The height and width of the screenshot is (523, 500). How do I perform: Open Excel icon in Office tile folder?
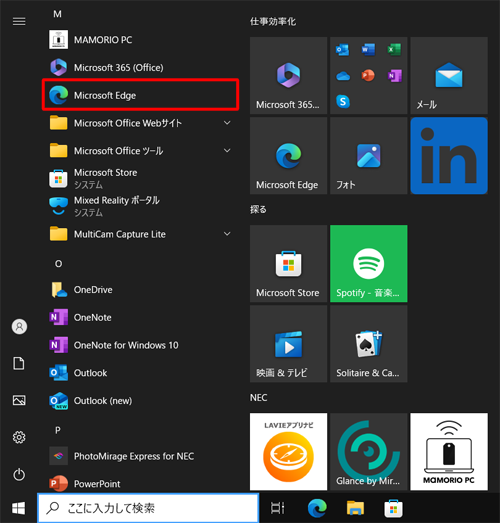coord(394,50)
